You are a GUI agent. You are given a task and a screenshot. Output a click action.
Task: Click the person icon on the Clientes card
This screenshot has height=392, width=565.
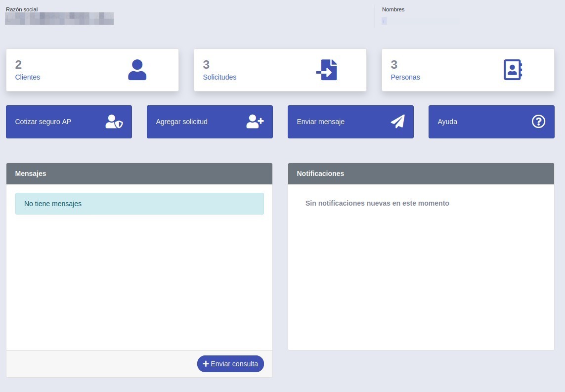[137, 70]
